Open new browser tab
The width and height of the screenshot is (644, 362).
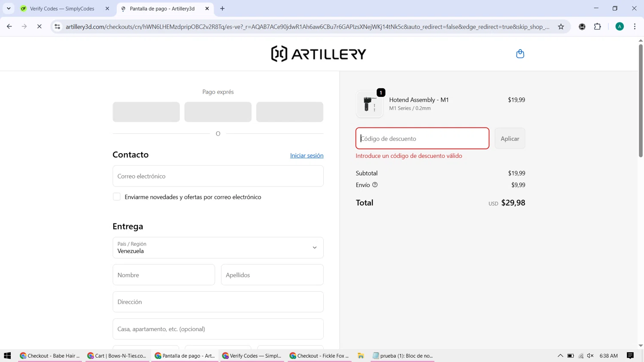(x=222, y=9)
